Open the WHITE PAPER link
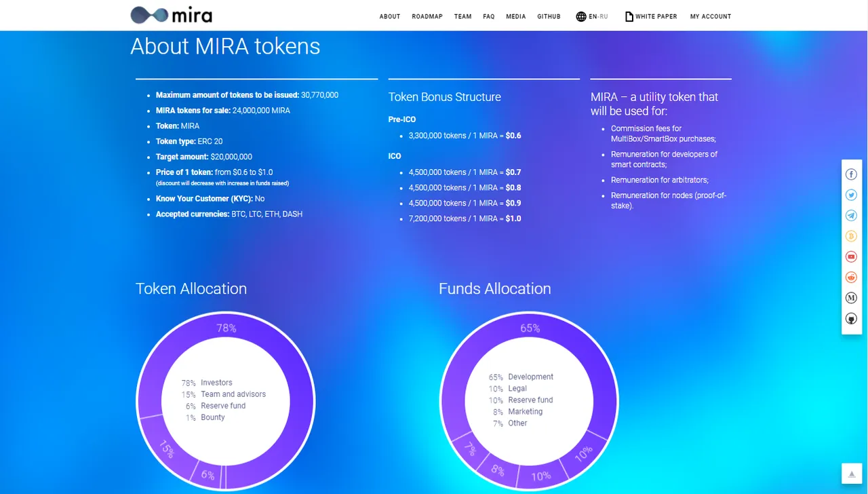The image size is (868, 494). [656, 16]
